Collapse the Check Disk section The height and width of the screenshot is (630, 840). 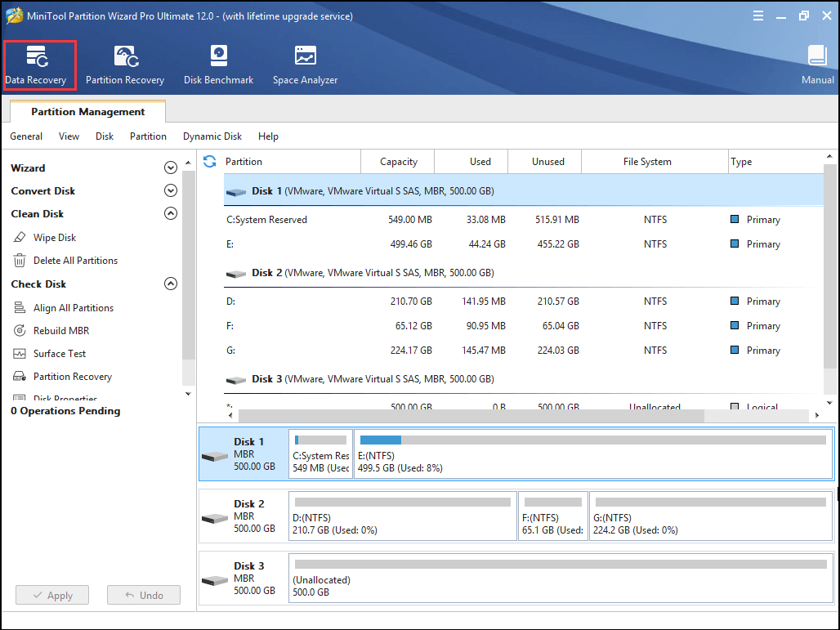tap(171, 284)
